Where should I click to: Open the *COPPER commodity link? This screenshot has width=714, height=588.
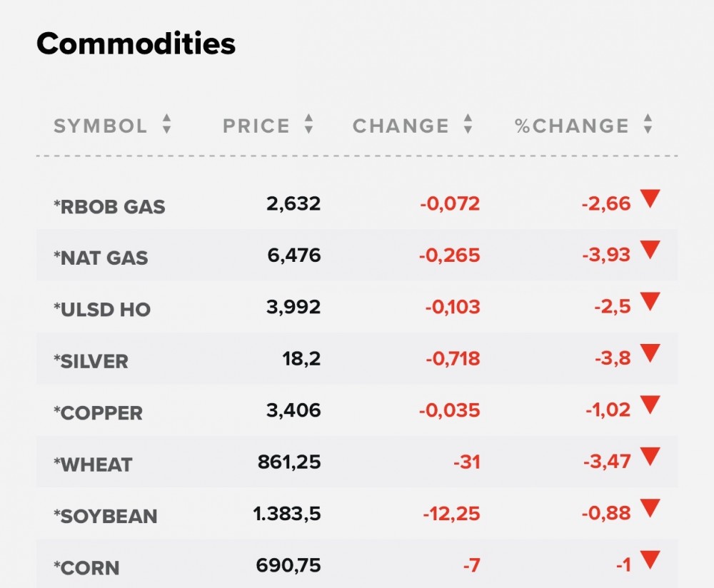pyautogui.click(x=98, y=413)
